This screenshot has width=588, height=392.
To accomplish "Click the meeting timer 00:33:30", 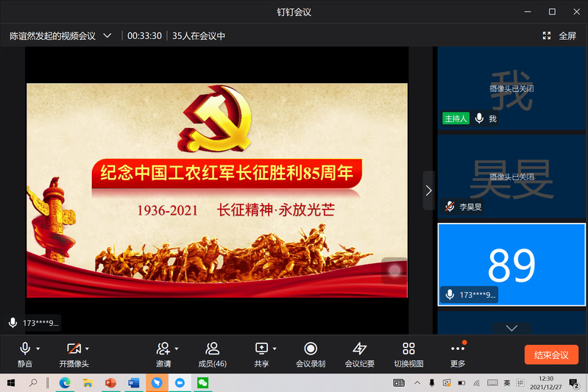I will (144, 36).
